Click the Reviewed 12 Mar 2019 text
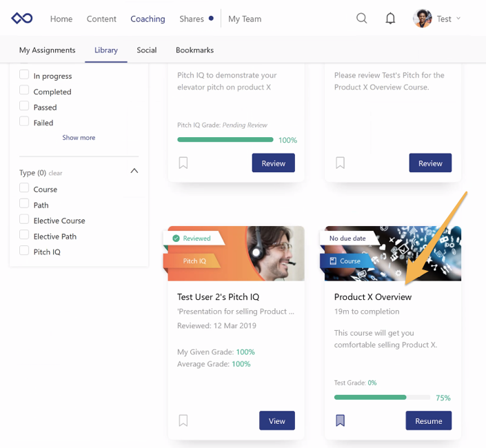Screen dimensions: 486x448 click(x=216, y=325)
